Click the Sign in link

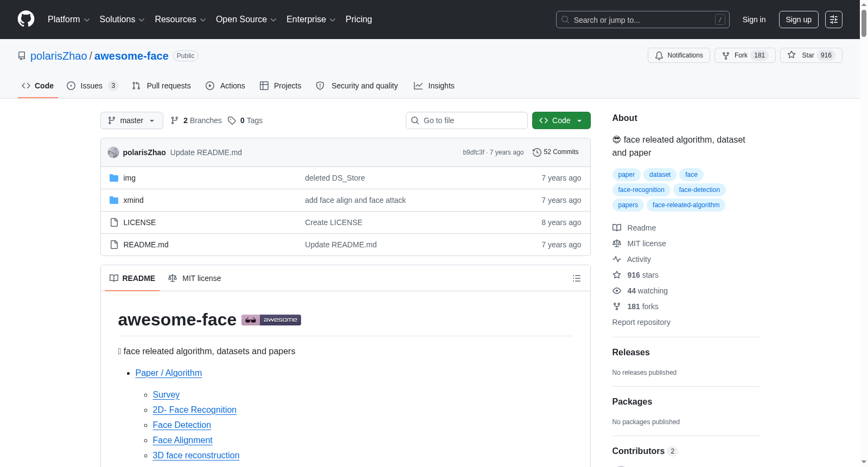(754, 20)
